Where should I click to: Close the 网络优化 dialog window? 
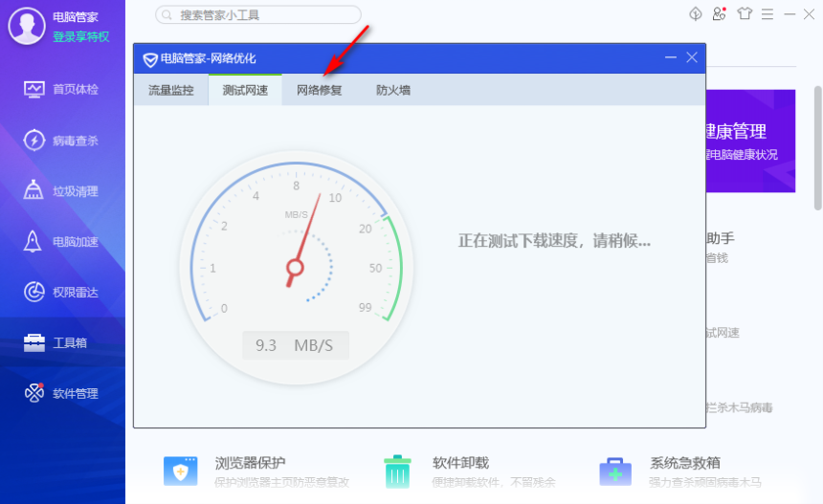[x=692, y=58]
